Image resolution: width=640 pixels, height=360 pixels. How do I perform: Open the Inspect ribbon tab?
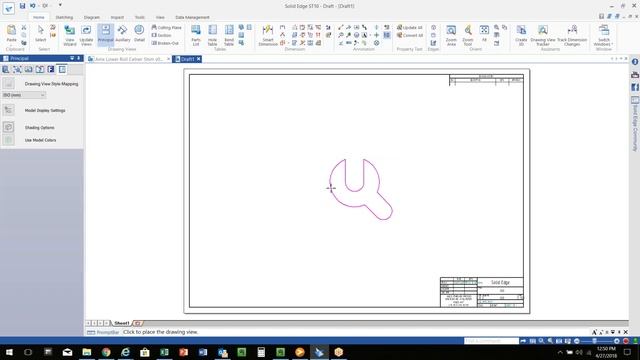pos(117,17)
